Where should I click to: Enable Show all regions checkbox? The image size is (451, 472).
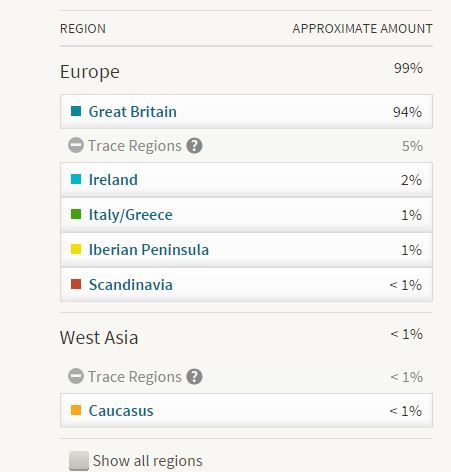[79, 461]
